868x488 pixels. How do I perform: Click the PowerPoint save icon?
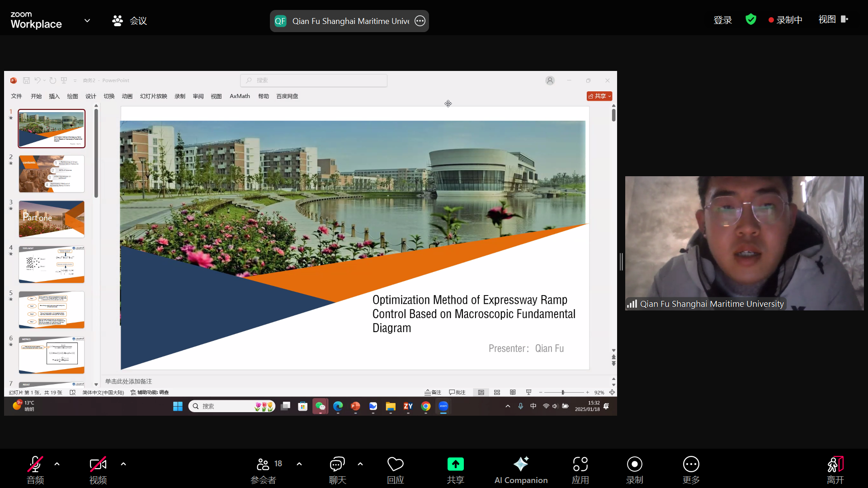click(x=26, y=80)
